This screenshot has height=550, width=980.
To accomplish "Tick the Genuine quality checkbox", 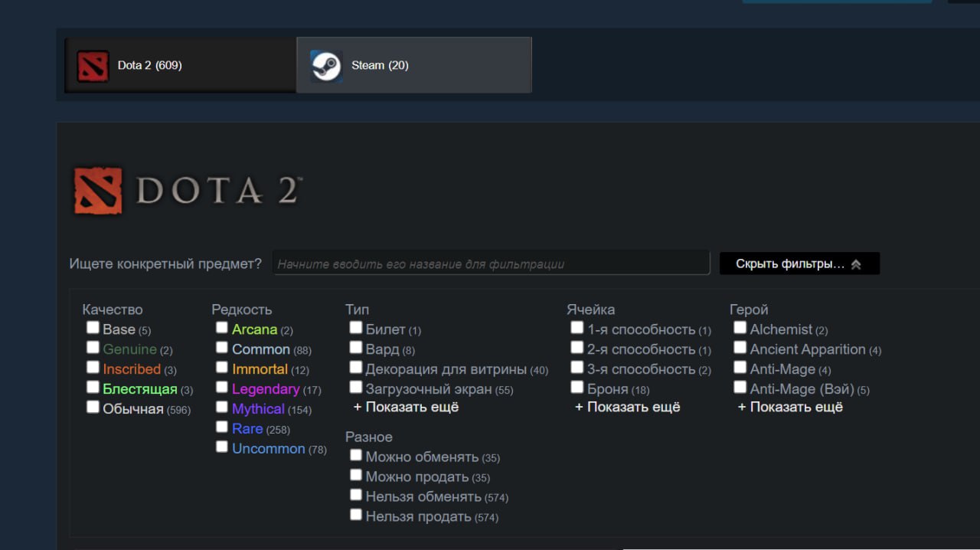I will click(x=93, y=347).
